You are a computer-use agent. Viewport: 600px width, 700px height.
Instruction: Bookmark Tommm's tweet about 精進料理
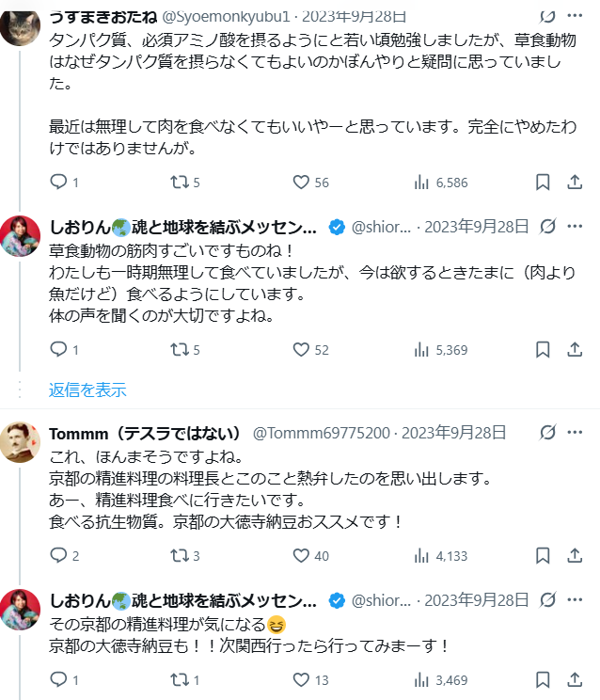pyautogui.click(x=543, y=555)
